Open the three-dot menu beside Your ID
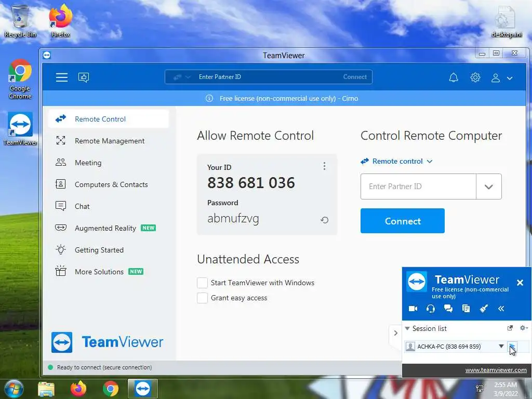The width and height of the screenshot is (532, 399). click(324, 166)
